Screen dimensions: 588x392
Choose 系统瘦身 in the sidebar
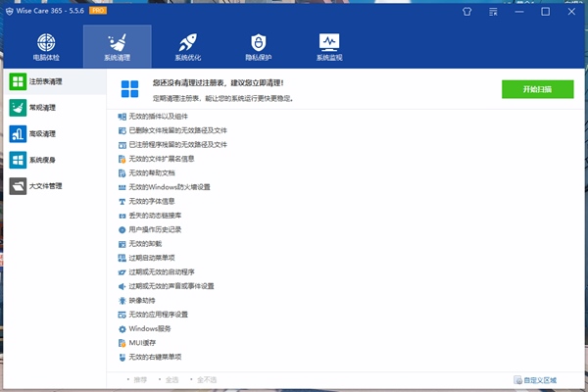[x=42, y=160]
